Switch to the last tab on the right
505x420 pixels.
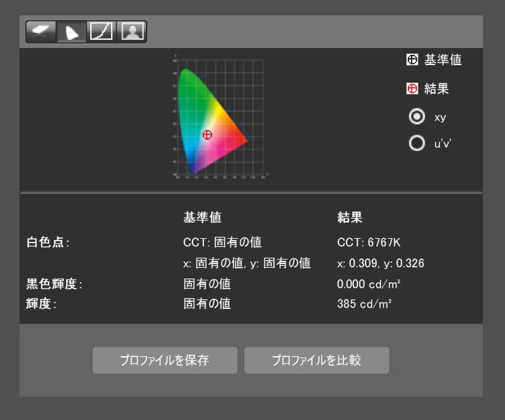point(132,30)
